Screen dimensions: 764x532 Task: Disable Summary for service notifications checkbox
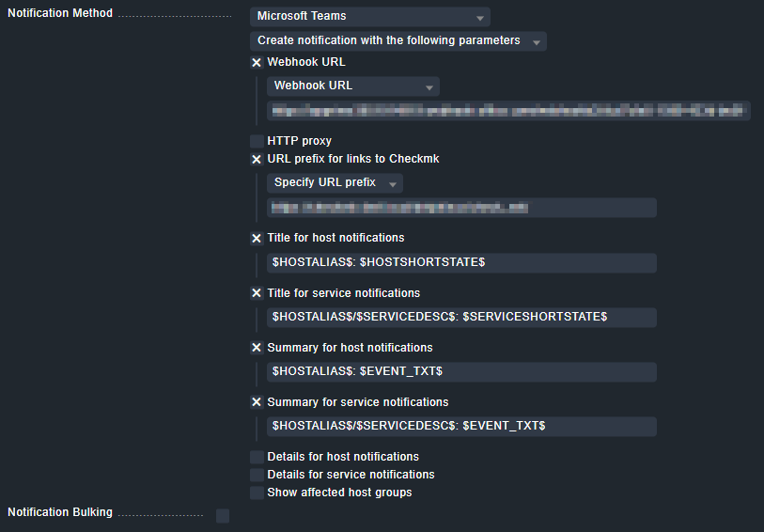[x=257, y=402]
